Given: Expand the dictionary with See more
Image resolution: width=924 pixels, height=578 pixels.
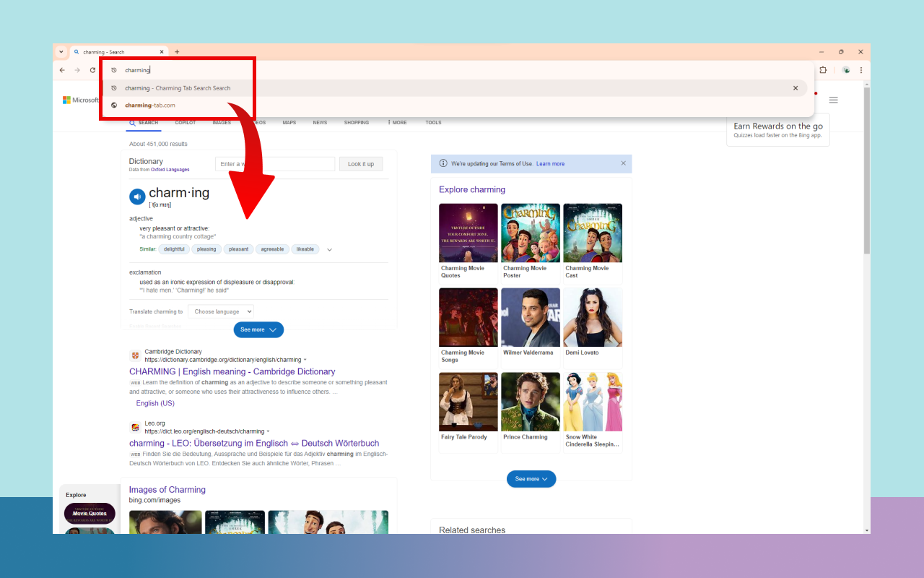Looking at the screenshot, I should coord(258,329).
